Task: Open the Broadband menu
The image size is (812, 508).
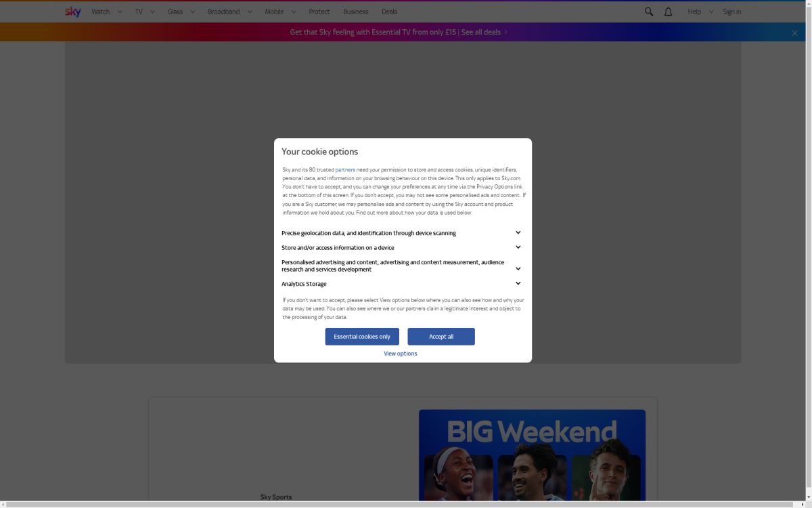Action: [224, 12]
